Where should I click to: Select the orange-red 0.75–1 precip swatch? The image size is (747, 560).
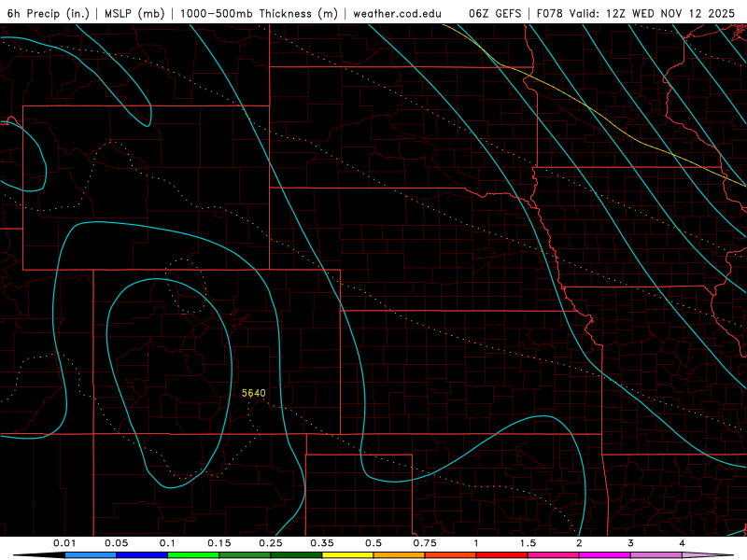451,555
